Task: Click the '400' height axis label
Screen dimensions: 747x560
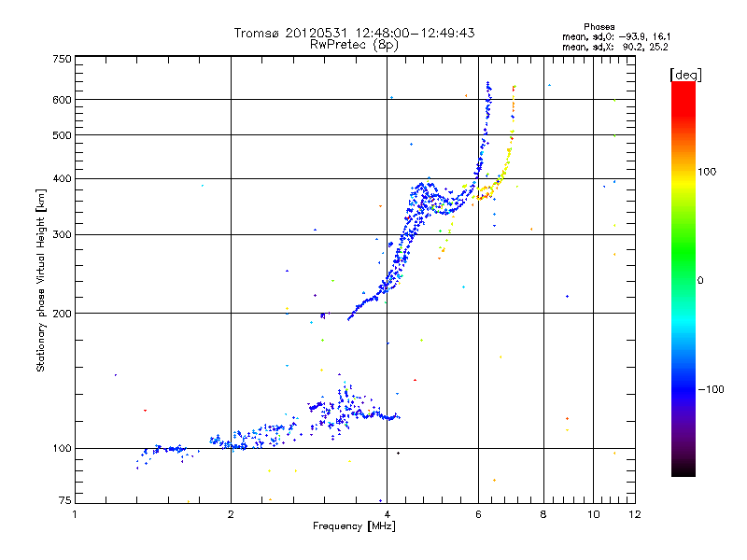Action: (x=62, y=178)
